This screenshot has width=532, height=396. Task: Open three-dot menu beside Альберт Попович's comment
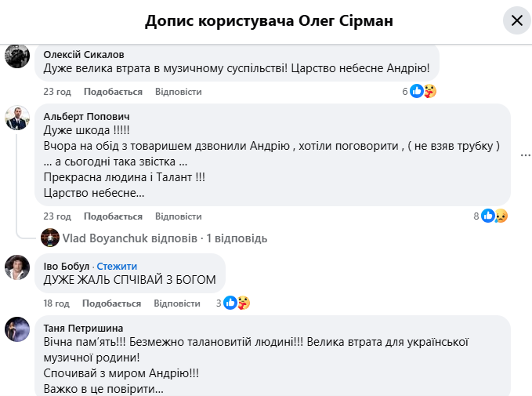(x=525, y=155)
